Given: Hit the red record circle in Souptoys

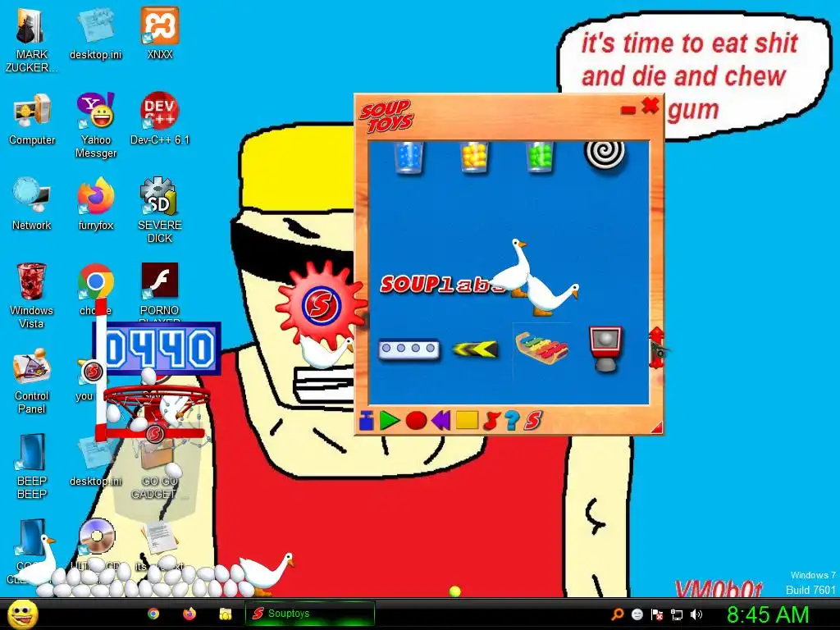Looking at the screenshot, I should tap(416, 421).
